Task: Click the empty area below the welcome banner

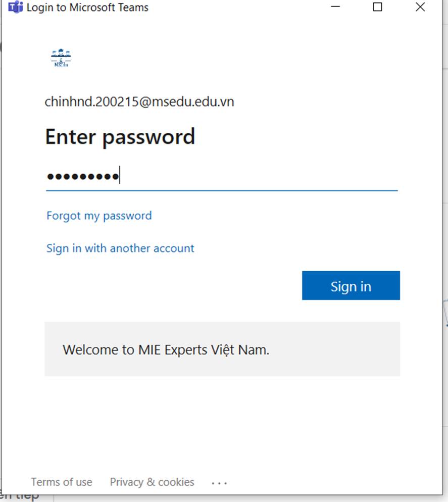Action: [222, 424]
